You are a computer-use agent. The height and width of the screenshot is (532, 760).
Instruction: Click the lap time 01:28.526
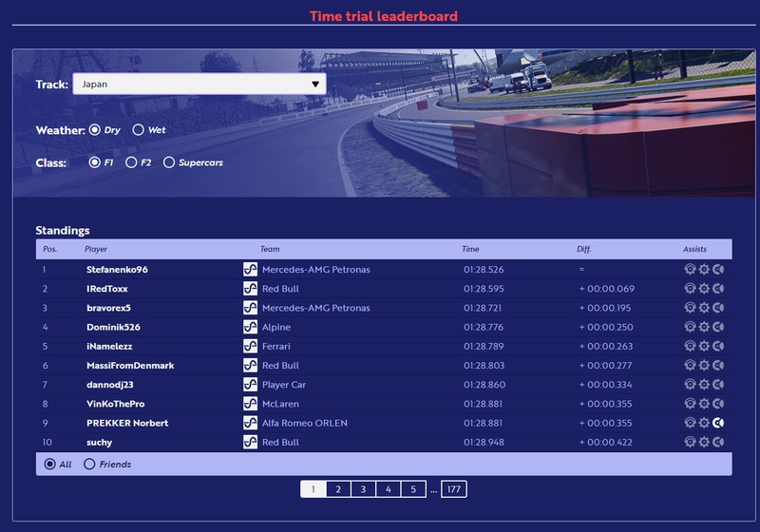484,270
